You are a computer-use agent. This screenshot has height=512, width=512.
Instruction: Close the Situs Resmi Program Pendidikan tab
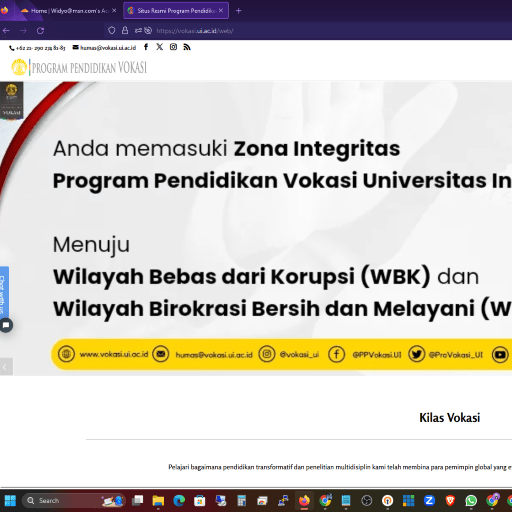coord(221,11)
